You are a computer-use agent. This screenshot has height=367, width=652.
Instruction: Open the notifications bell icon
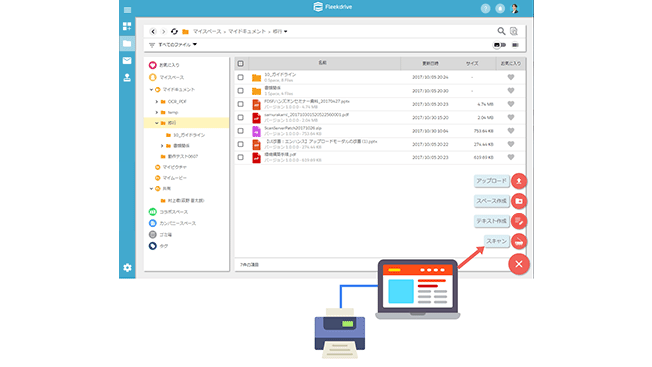500,9
